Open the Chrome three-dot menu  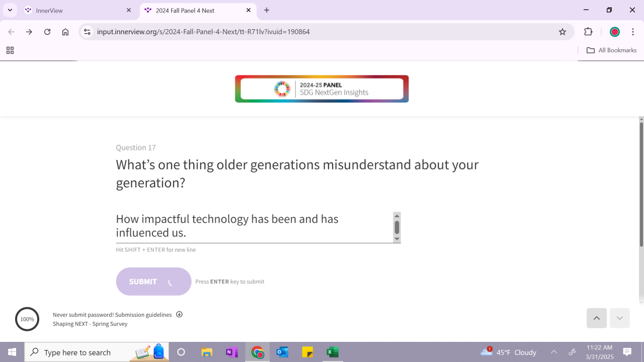pos(632,32)
